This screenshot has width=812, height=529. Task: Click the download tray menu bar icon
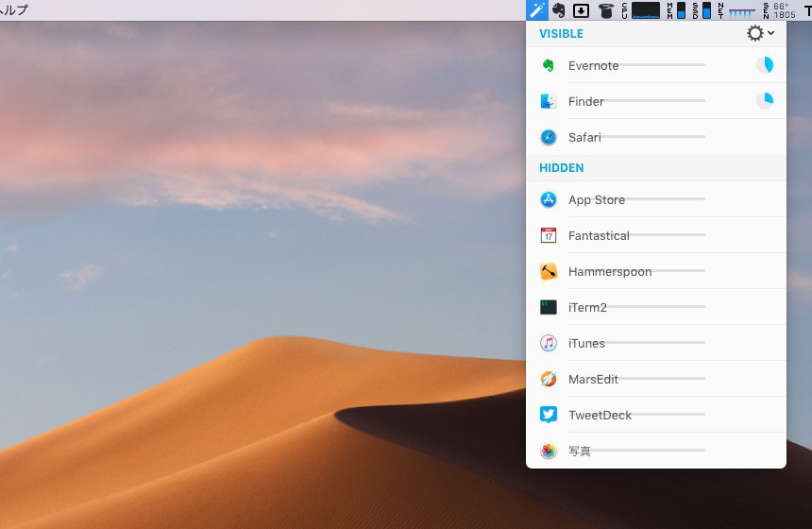click(x=582, y=10)
